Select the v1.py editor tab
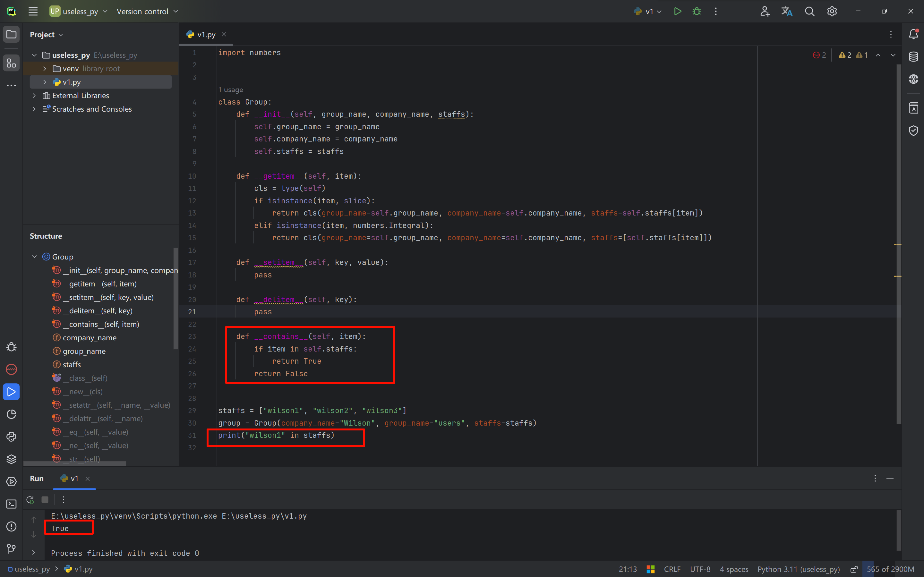This screenshot has width=924, height=577. (206, 35)
